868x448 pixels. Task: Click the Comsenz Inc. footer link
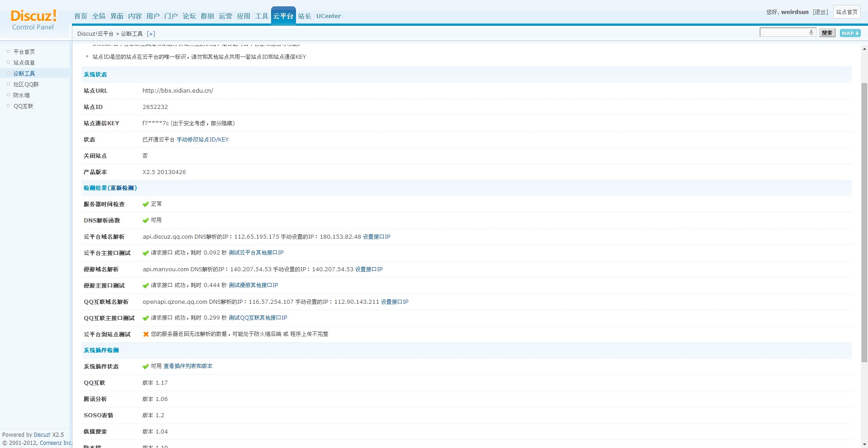[x=56, y=443]
